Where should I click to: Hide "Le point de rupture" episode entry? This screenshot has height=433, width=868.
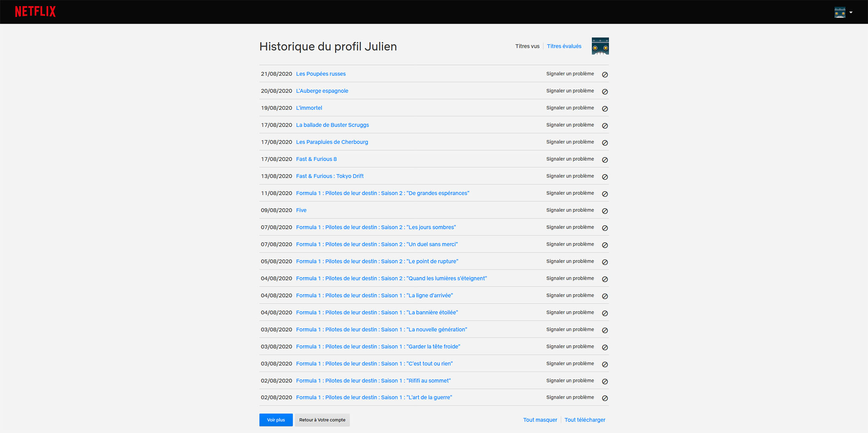[605, 262]
